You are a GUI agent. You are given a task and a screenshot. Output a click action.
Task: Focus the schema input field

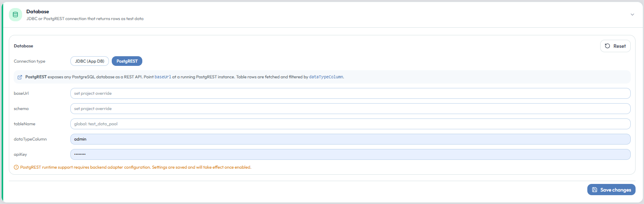350,109
